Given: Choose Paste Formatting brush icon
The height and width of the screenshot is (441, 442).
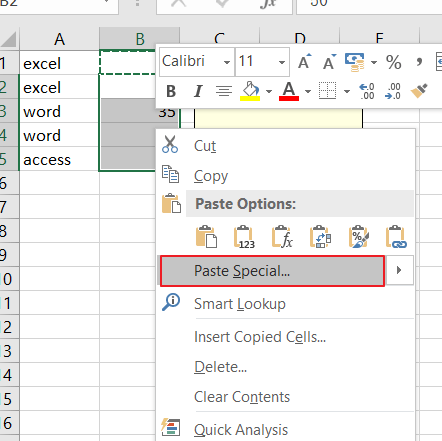Looking at the screenshot, I should pos(359,237).
